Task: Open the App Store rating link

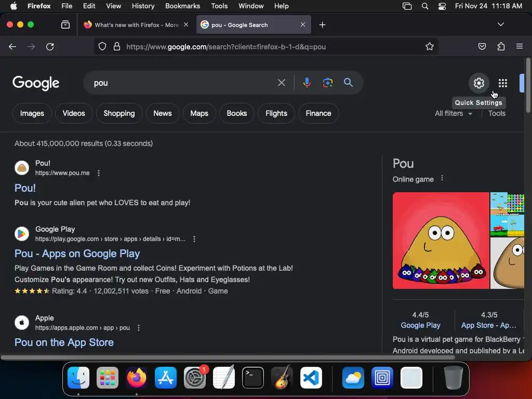Action: tap(488, 325)
